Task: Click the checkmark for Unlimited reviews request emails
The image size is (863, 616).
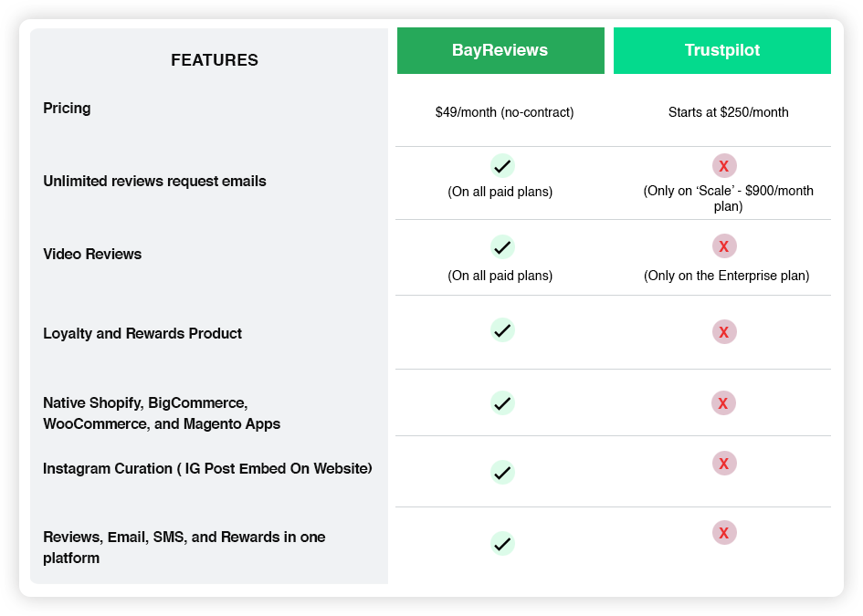Action: click(501, 166)
